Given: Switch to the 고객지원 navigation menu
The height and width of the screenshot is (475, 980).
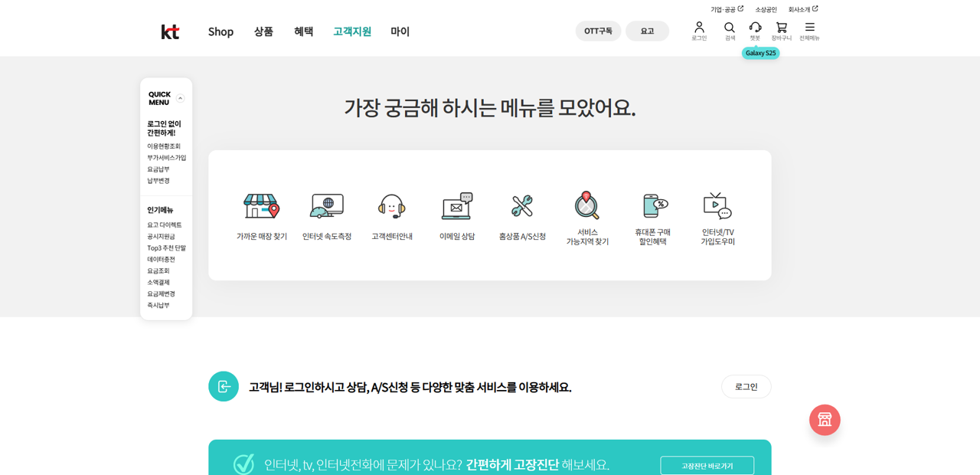Looking at the screenshot, I should click(x=352, y=32).
